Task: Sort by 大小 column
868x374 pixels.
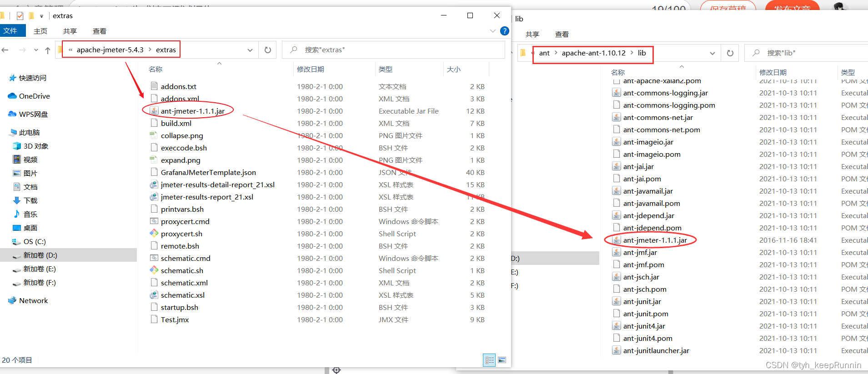Action: pyautogui.click(x=454, y=69)
